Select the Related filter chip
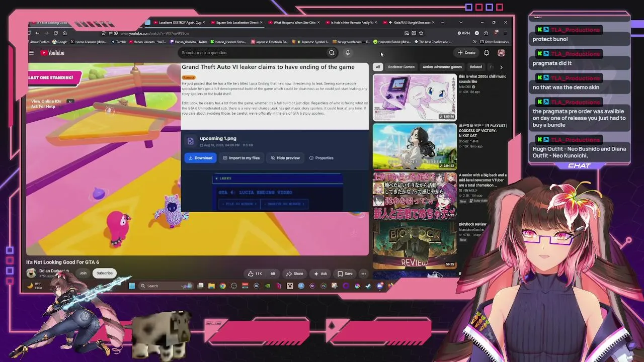This screenshot has height=362, width=644. tap(475, 67)
